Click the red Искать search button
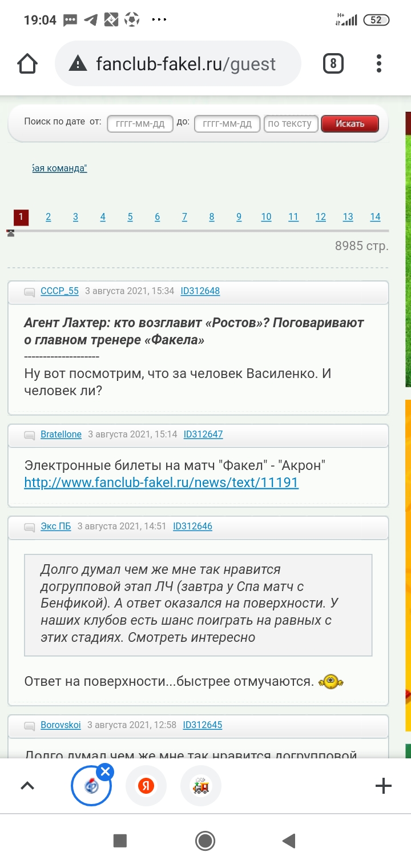Viewport: 411px width, 868px height. click(x=350, y=123)
